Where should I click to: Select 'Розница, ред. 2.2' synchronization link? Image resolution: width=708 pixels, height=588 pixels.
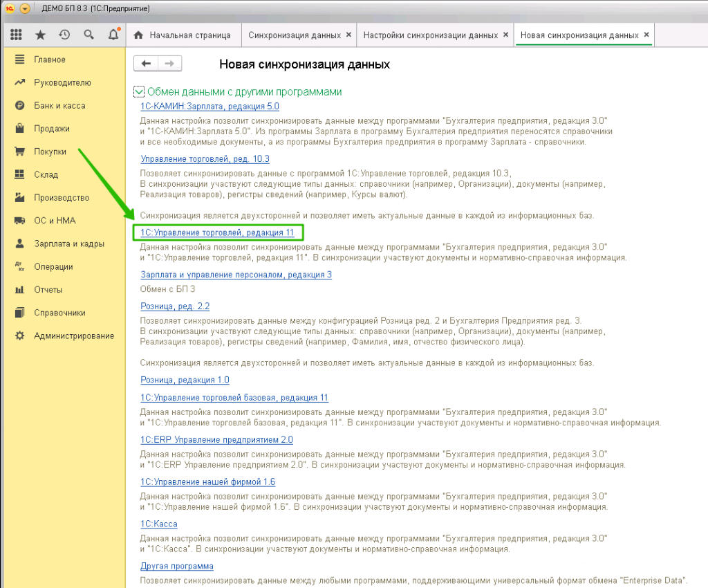[175, 306]
